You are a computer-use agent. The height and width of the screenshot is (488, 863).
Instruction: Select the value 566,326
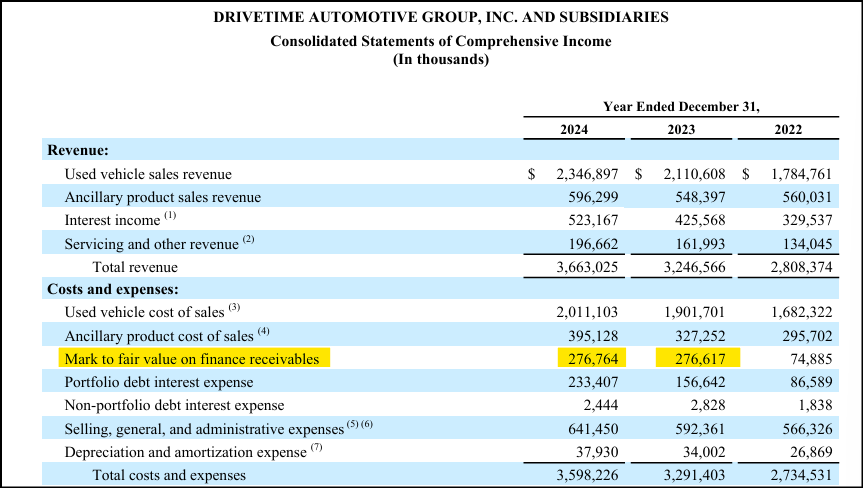807,429
